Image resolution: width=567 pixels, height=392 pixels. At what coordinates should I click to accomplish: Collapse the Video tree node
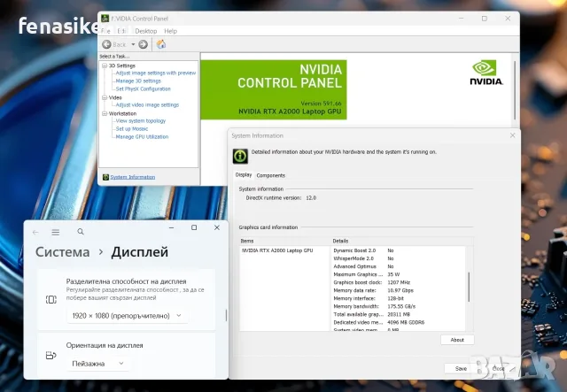[x=105, y=97]
